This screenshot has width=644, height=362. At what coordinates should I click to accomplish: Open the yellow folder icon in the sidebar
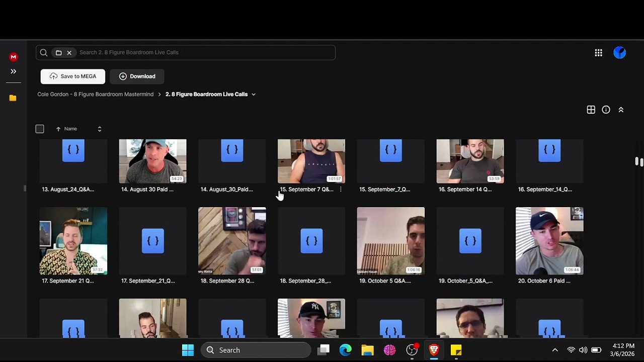tap(13, 98)
